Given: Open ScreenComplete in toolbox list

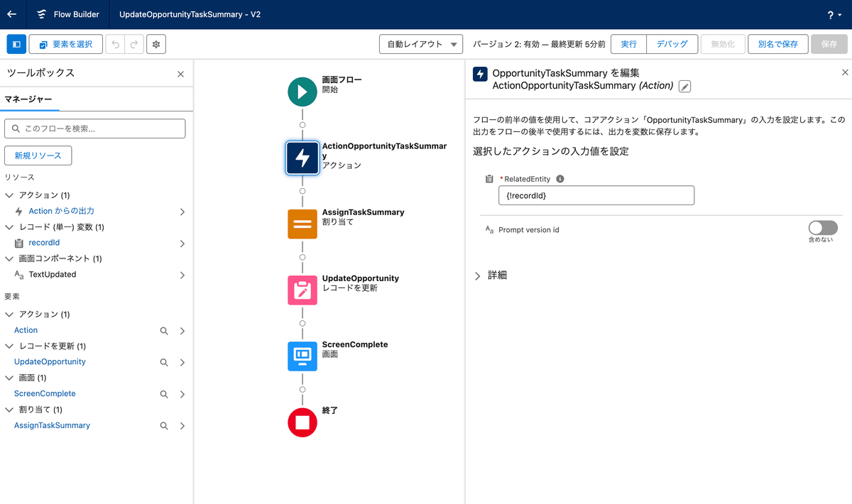Looking at the screenshot, I should tap(45, 393).
